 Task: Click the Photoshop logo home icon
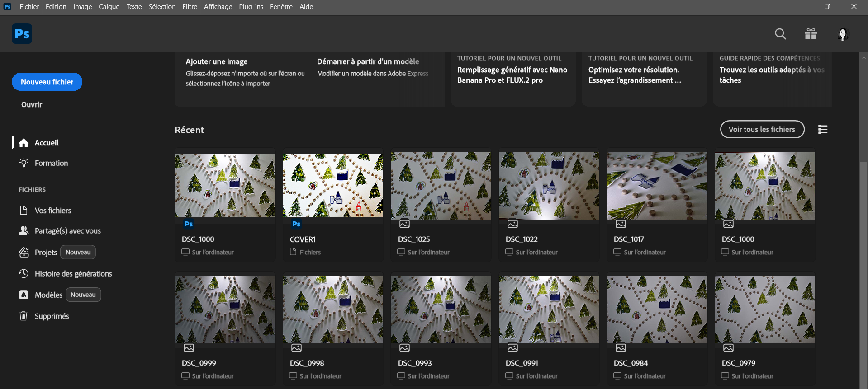click(x=22, y=34)
